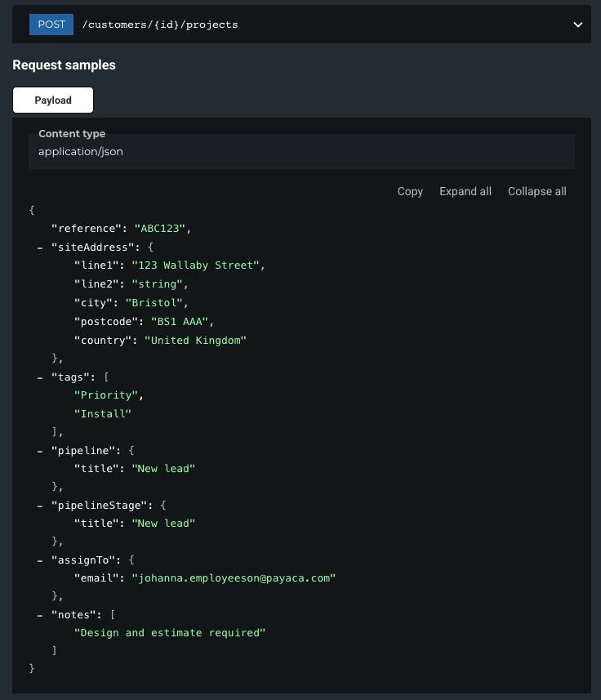Click the "United Kingdom" country value

[195, 340]
